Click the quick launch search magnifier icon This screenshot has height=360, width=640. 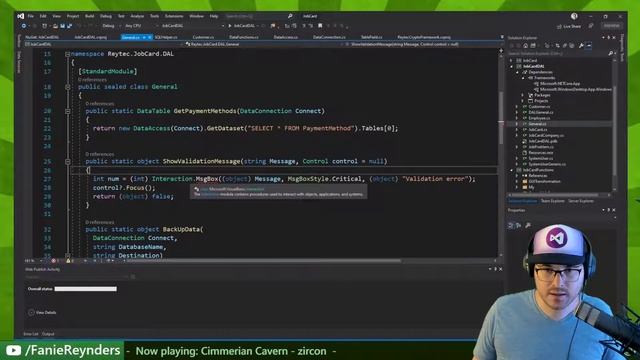click(x=290, y=16)
